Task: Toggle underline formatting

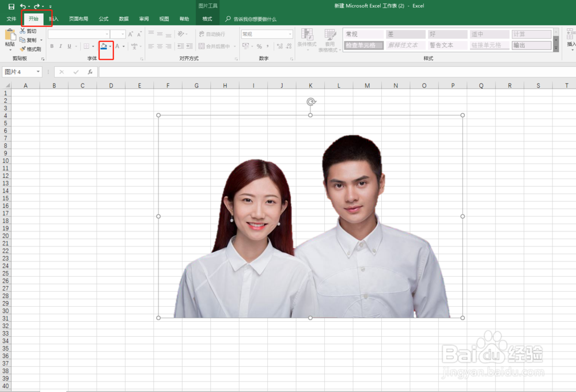Action: coord(70,46)
